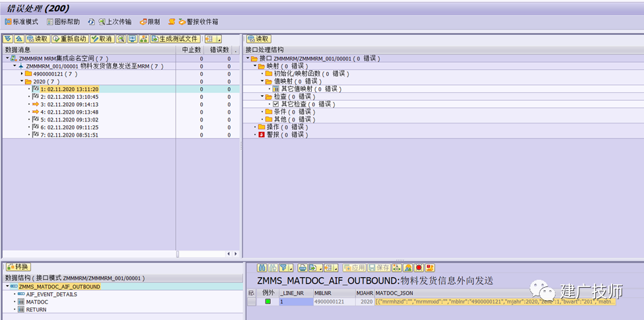Screen dimensions: 644x320
Task: Collapse ZMMMRM_001/00001 物料发货信息发送至MRM node
Action: [15, 66]
